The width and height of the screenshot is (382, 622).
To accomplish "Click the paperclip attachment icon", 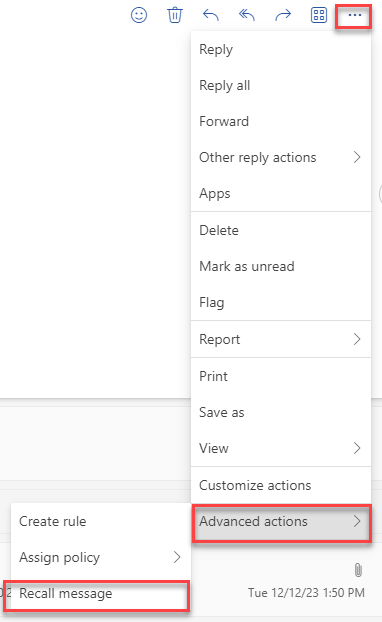I will point(358,570).
